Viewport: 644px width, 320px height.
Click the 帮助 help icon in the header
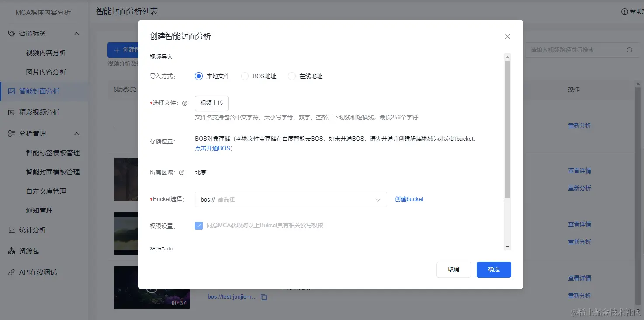click(x=624, y=12)
